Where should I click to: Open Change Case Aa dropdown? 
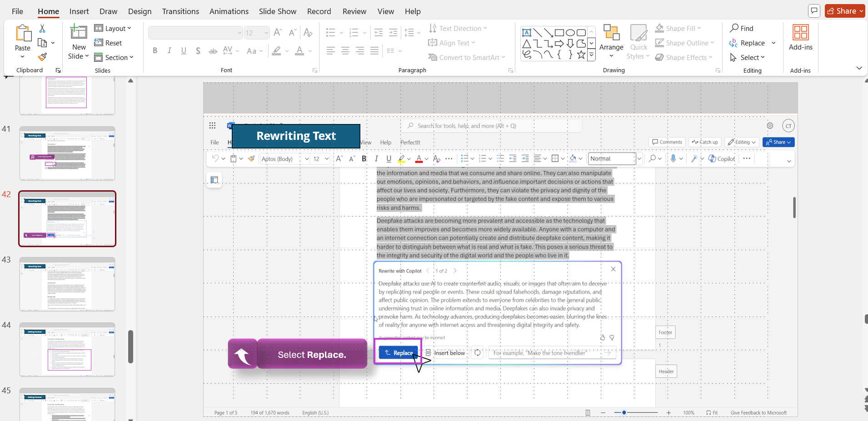254,51
